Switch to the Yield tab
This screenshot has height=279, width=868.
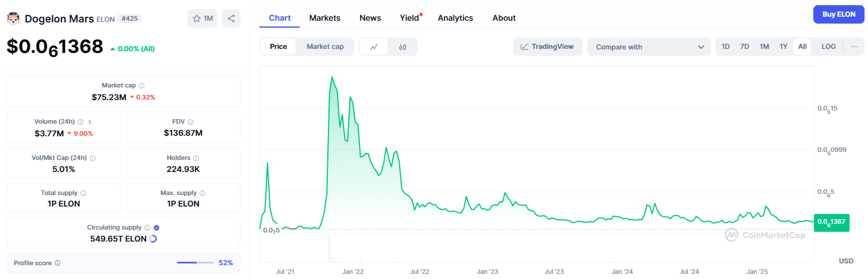410,18
